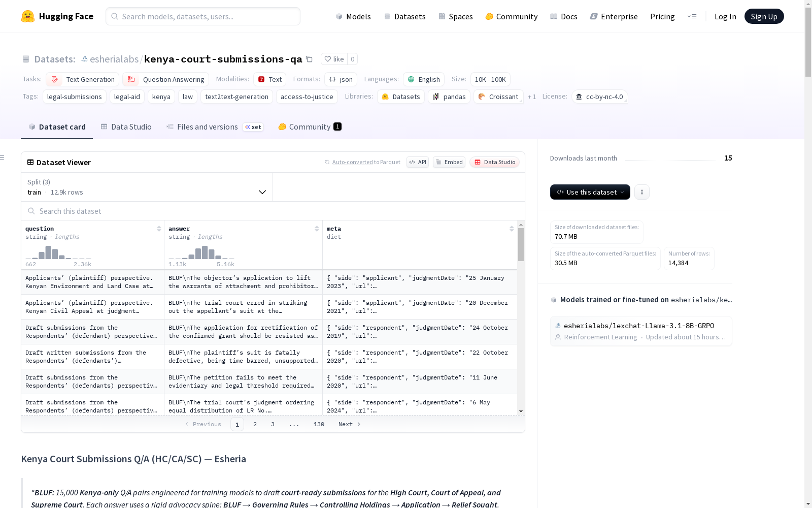The height and width of the screenshot is (508, 812).
Task: Open Data Studio from the viewer header
Action: coord(495,162)
